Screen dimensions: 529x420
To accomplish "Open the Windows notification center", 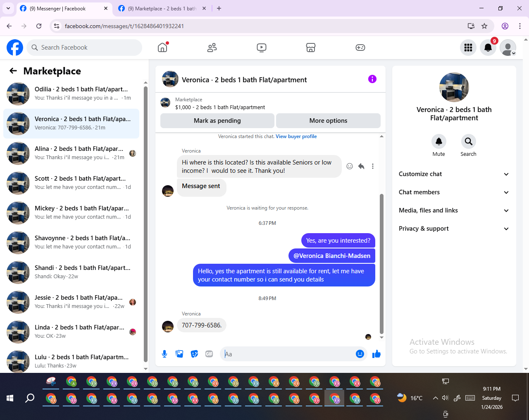I will pos(515,398).
